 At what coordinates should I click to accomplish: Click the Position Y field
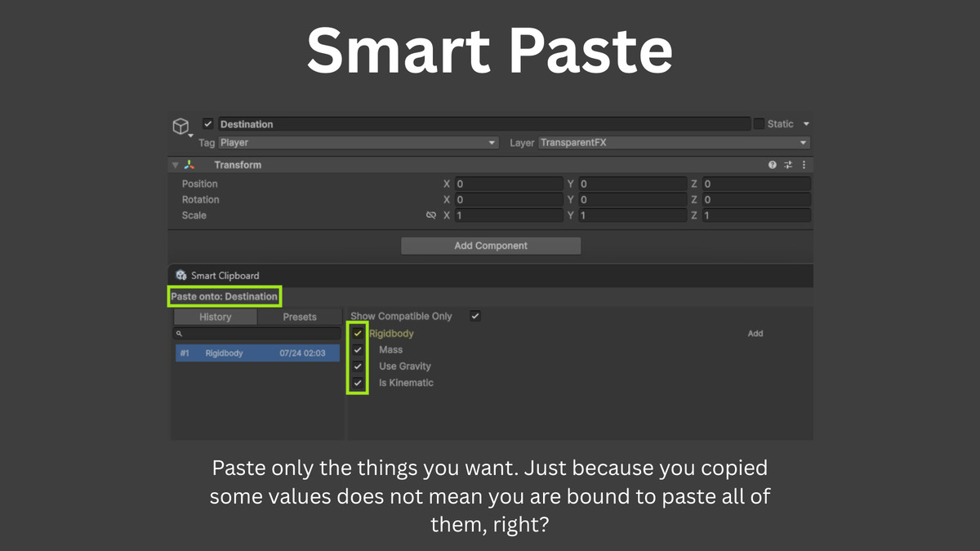pyautogui.click(x=633, y=184)
